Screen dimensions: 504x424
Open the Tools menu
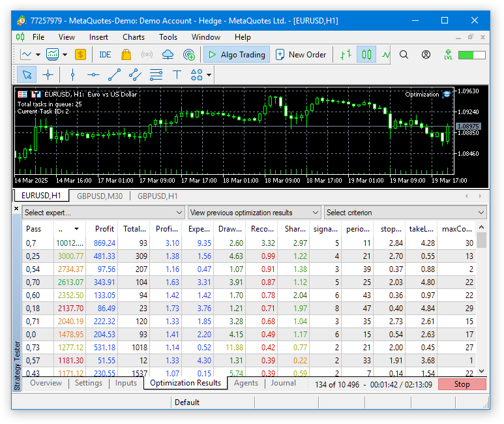168,37
